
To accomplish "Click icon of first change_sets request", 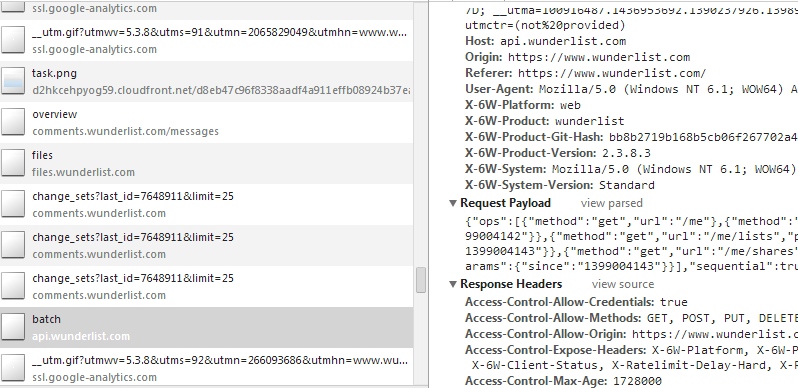I will 13,205.
